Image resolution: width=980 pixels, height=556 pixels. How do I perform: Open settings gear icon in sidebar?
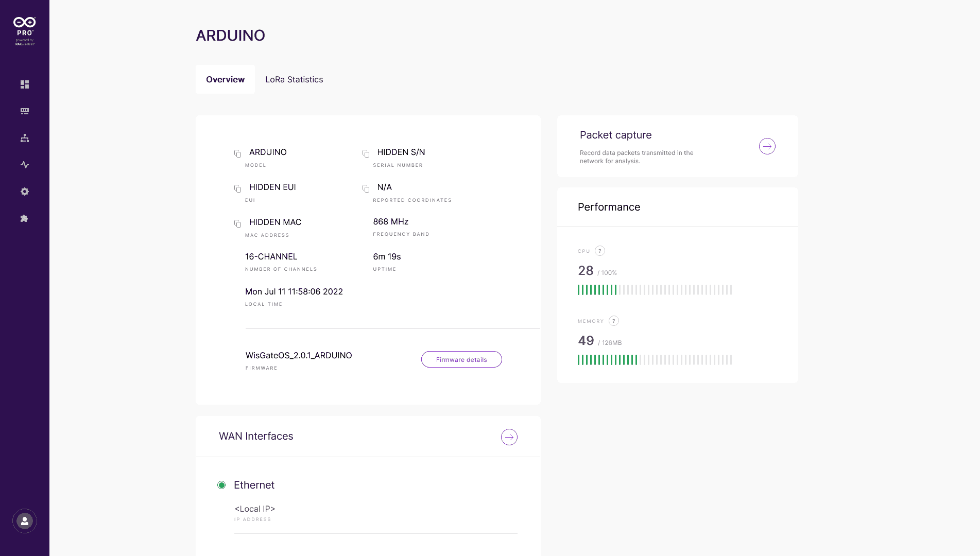pyautogui.click(x=25, y=192)
